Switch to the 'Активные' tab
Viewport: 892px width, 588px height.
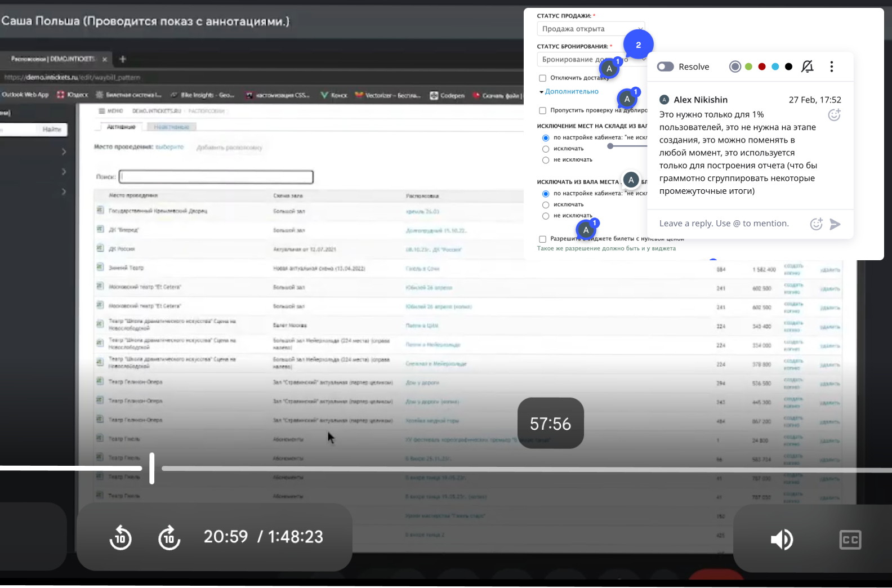tap(121, 127)
